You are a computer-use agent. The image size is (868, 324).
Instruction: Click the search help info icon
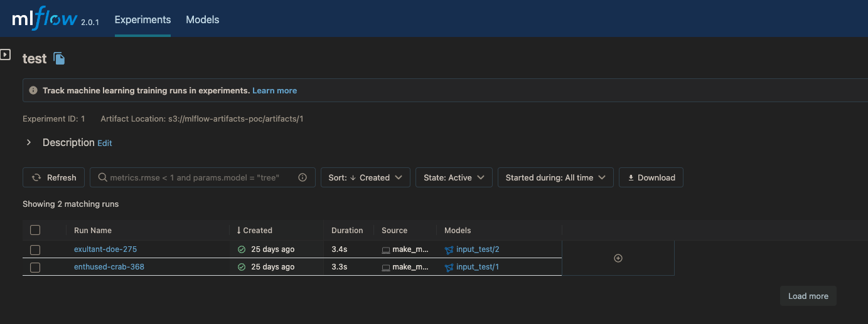click(303, 177)
